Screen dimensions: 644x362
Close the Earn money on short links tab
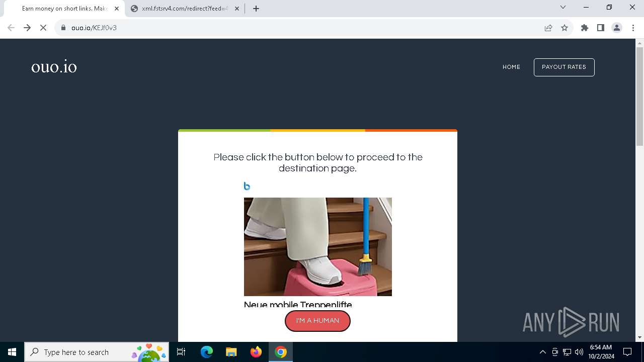click(x=117, y=9)
